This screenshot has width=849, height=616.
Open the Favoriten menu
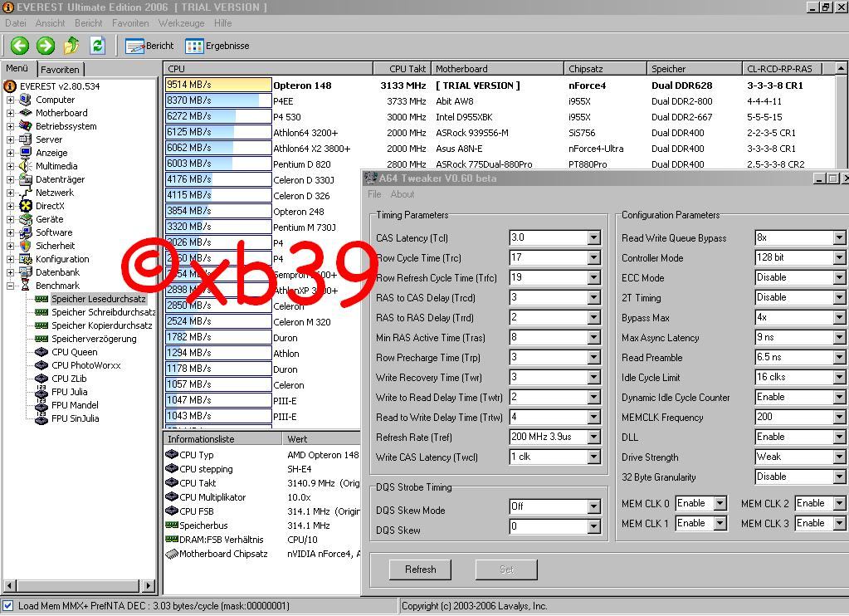coord(130,23)
